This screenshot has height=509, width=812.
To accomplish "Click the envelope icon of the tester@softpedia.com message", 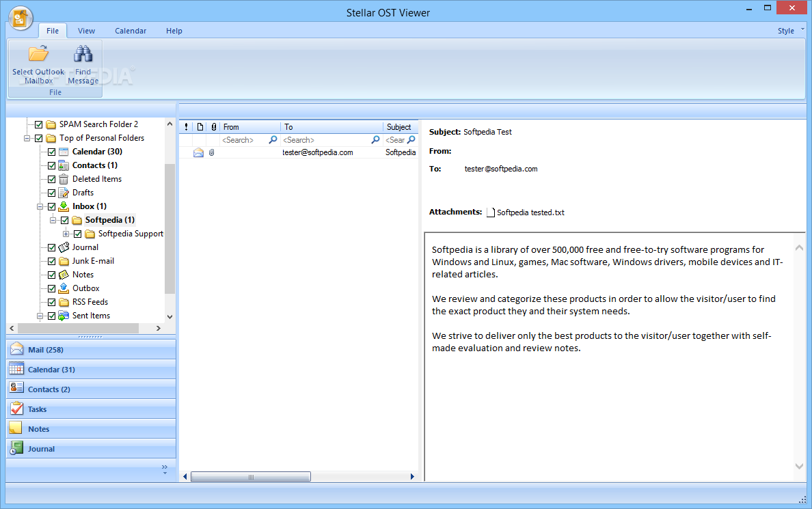I will [198, 153].
